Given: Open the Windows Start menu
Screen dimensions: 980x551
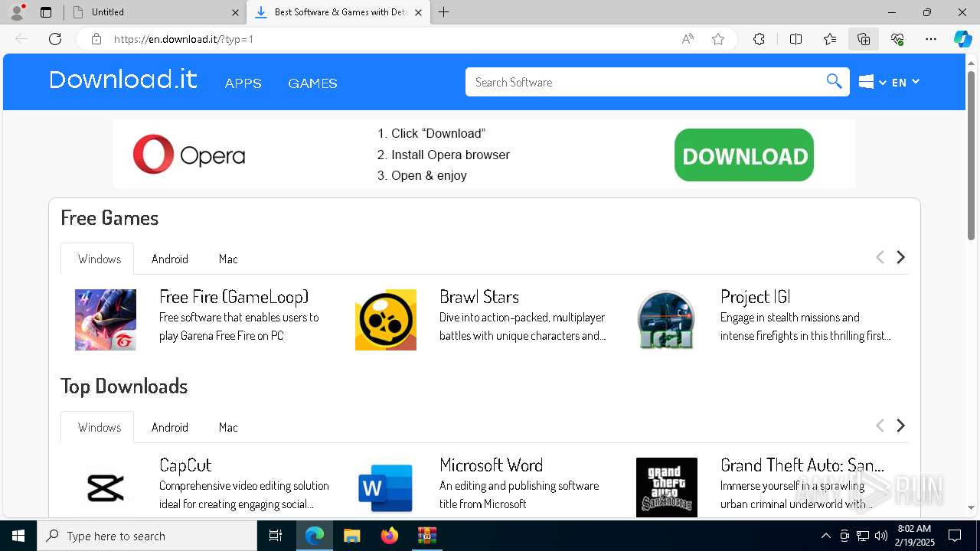Looking at the screenshot, I should click(18, 536).
